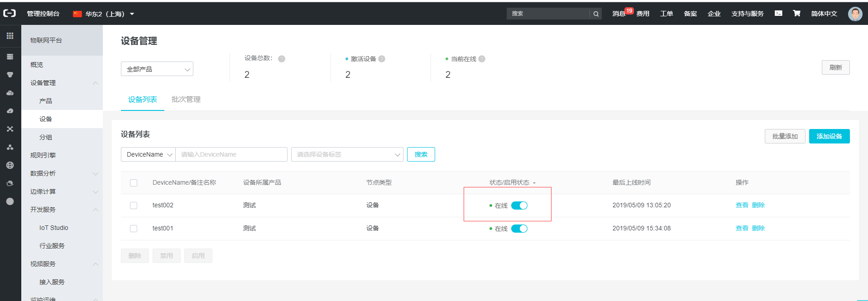868x301 pixels.
Task: Click help icon next to 设备总数
Action: tap(282, 59)
